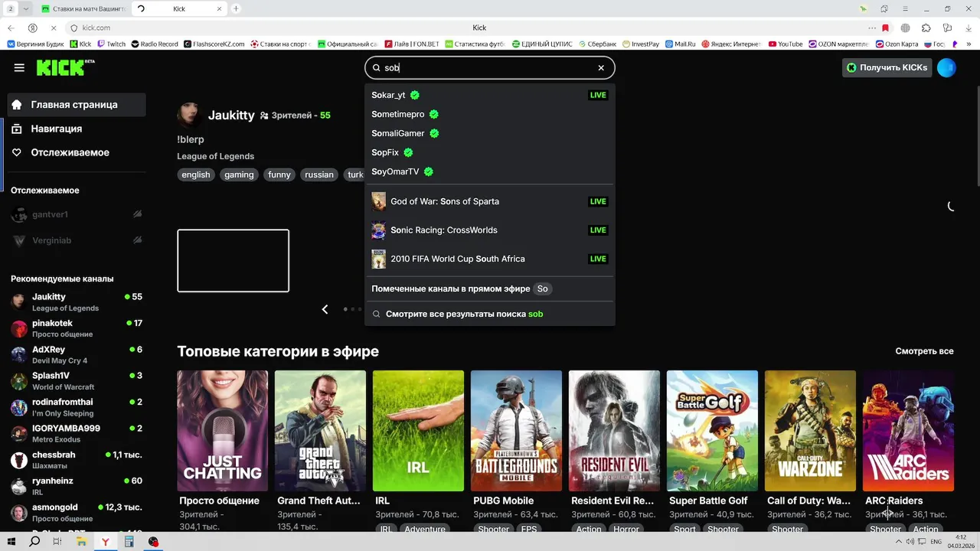980x551 pixels.
Task: Open Отслеживаемое sidebar menu item with heart
Action: tap(77, 152)
